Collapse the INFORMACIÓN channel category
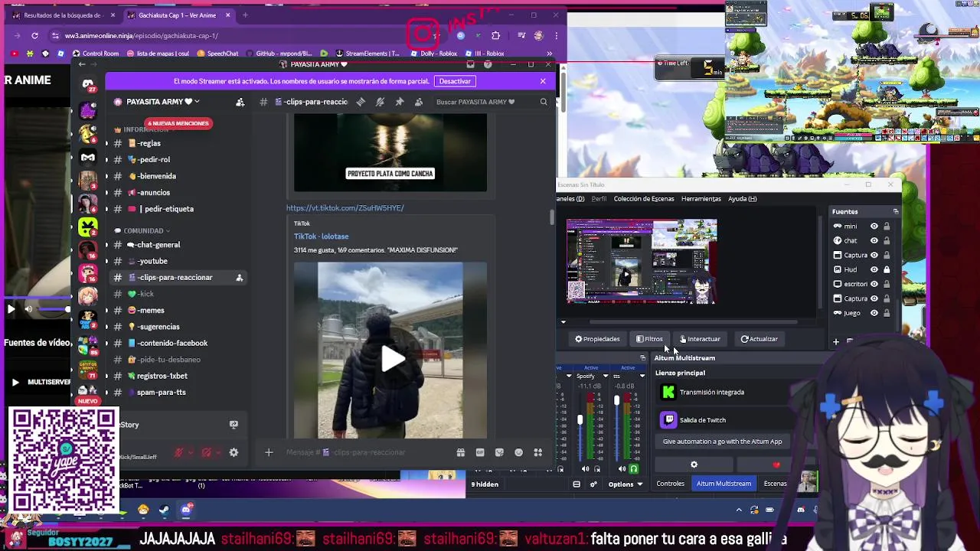The image size is (980, 551). tap(145, 129)
